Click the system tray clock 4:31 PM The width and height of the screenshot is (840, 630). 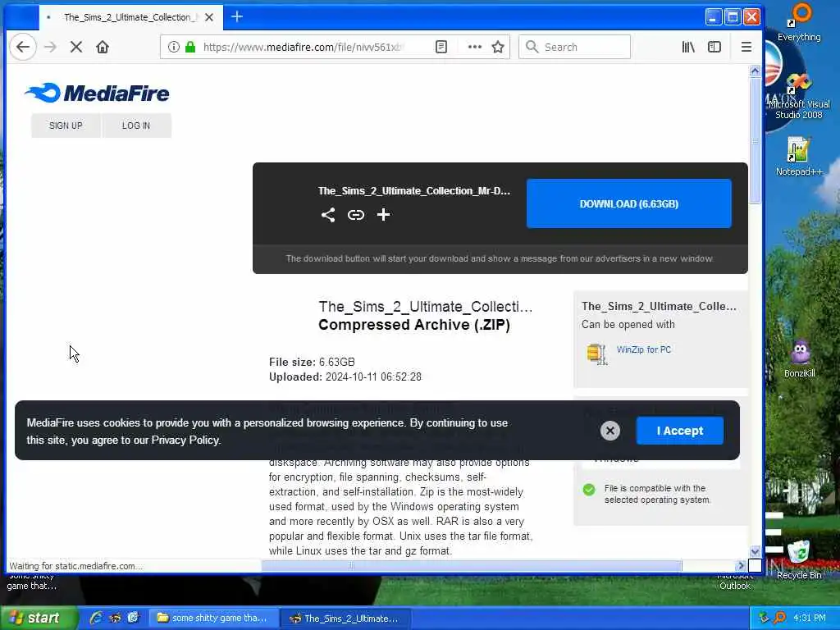coord(810,619)
